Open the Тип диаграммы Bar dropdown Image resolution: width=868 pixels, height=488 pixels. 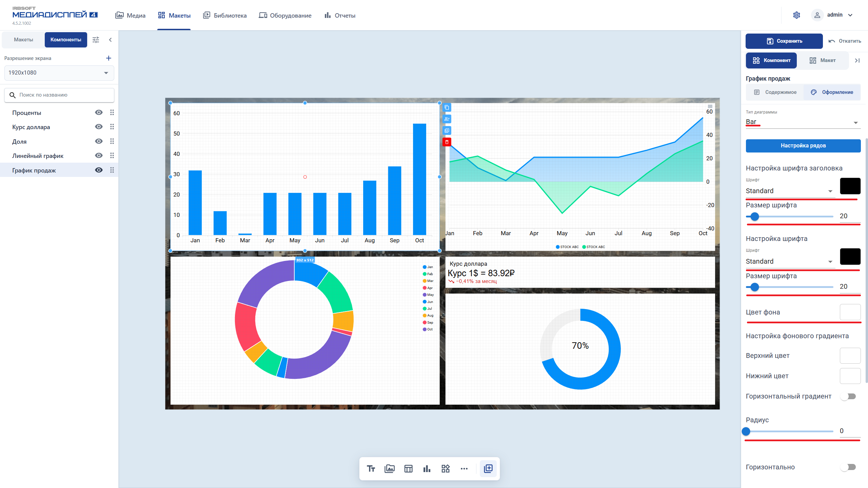click(x=803, y=122)
